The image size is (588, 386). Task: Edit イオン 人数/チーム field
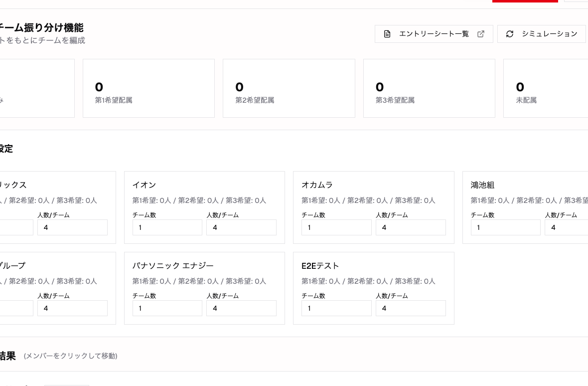[x=241, y=227]
